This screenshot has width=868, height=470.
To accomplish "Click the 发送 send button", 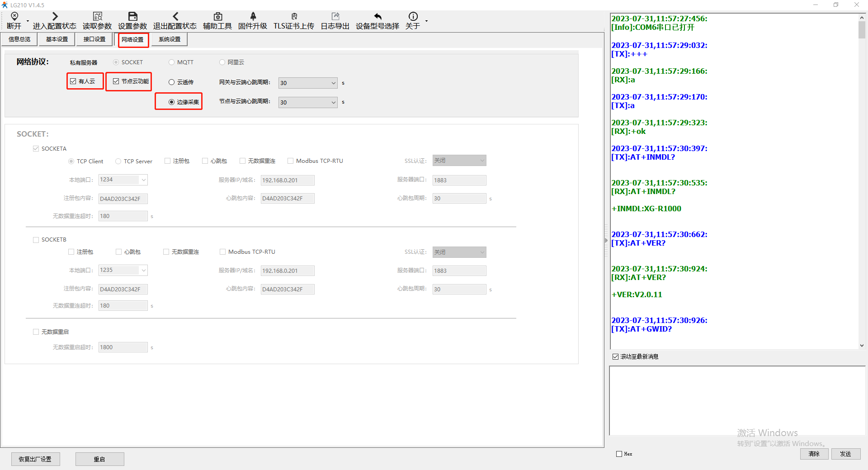I will [x=845, y=454].
